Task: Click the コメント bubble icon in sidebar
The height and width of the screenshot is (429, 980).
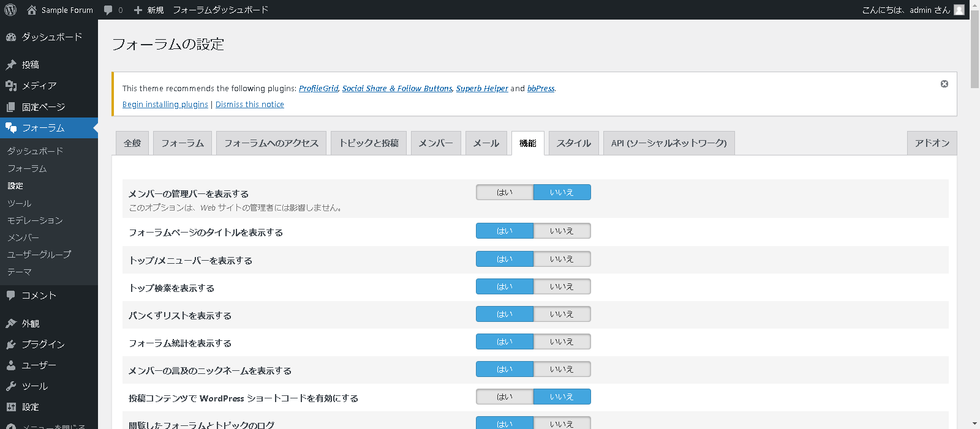Action: click(11, 296)
